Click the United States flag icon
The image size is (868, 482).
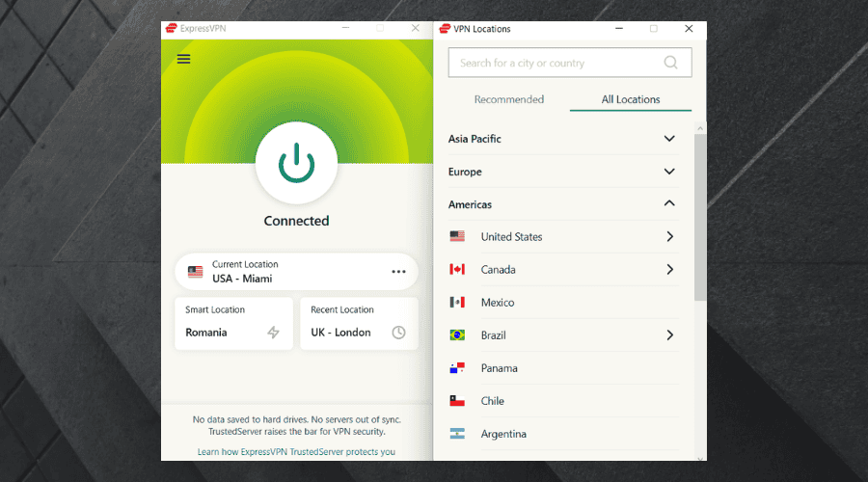click(457, 237)
